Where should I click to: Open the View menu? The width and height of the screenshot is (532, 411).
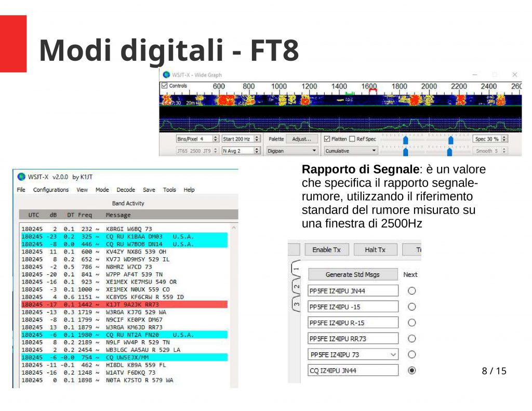coord(82,190)
